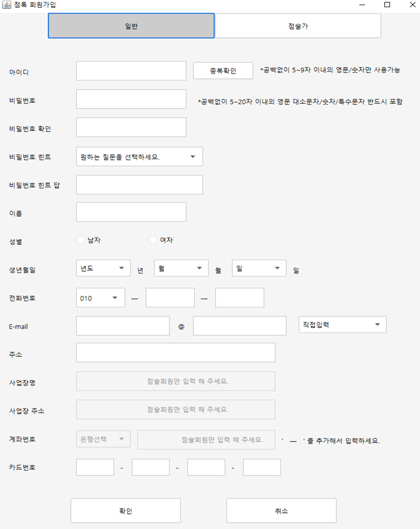Focus the first 카드번호 field
420x529 pixels.
(x=95, y=467)
